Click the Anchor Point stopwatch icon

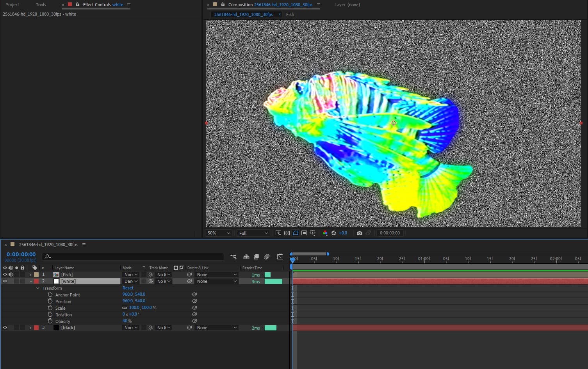pyautogui.click(x=50, y=294)
